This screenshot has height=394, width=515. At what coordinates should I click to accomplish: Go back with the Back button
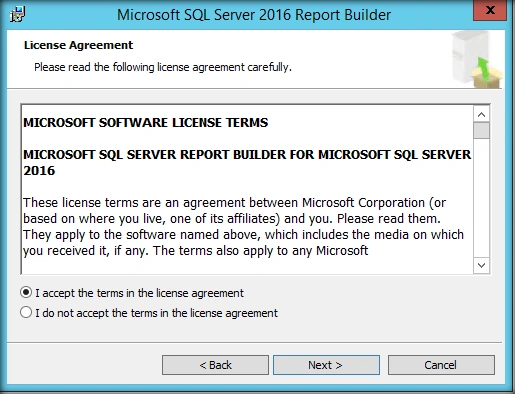(x=215, y=365)
